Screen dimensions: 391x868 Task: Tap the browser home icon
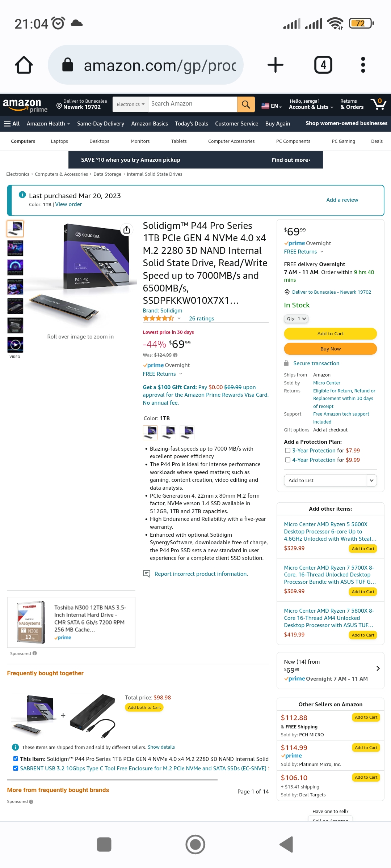coord(24,65)
